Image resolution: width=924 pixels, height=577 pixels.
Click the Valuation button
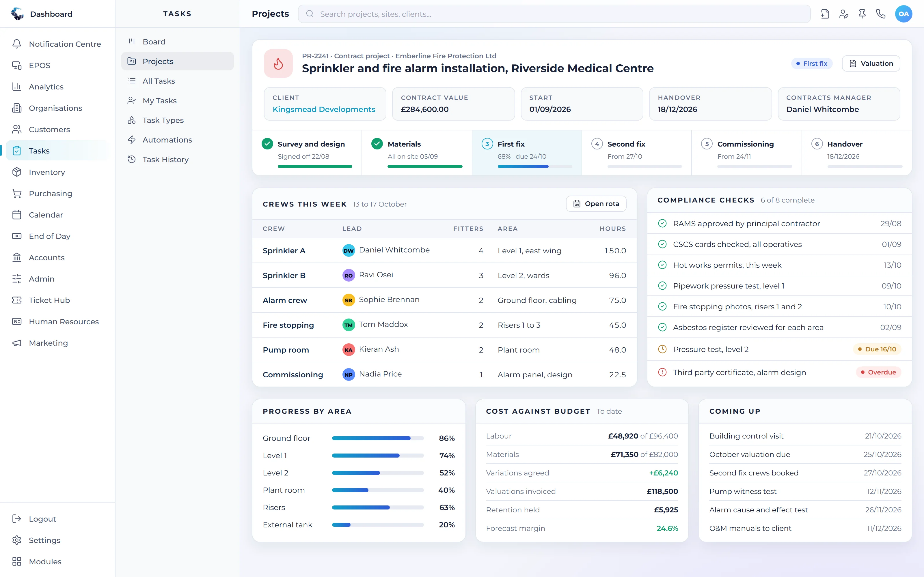point(871,63)
